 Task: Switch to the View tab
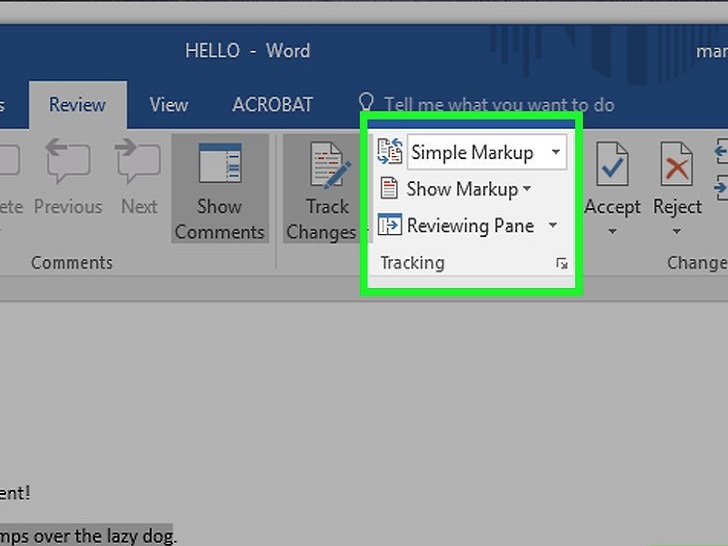169,104
